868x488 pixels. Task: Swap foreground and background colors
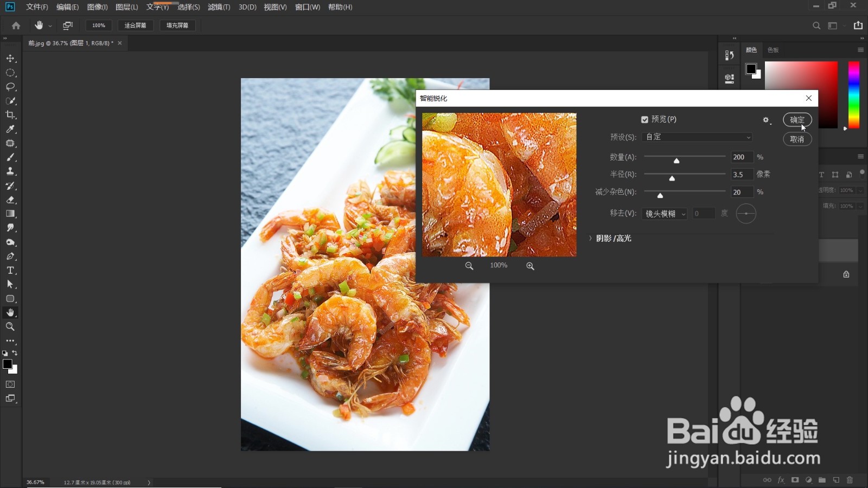[x=15, y=353]
